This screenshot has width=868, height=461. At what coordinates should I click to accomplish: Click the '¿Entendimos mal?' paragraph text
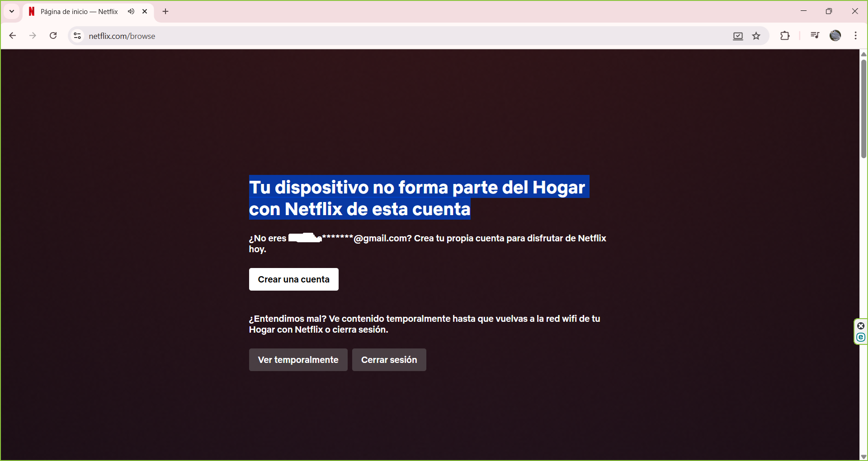tap(425, 324)
